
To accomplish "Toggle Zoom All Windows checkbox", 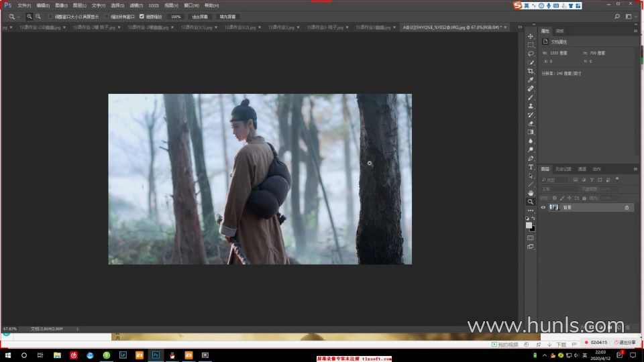I will pos(107,17).
